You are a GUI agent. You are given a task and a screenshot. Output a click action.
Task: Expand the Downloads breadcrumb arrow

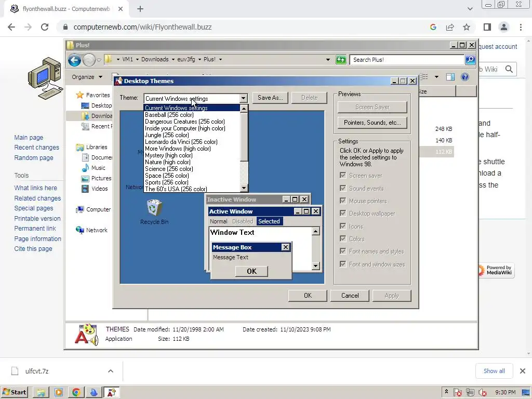(173, 59)
